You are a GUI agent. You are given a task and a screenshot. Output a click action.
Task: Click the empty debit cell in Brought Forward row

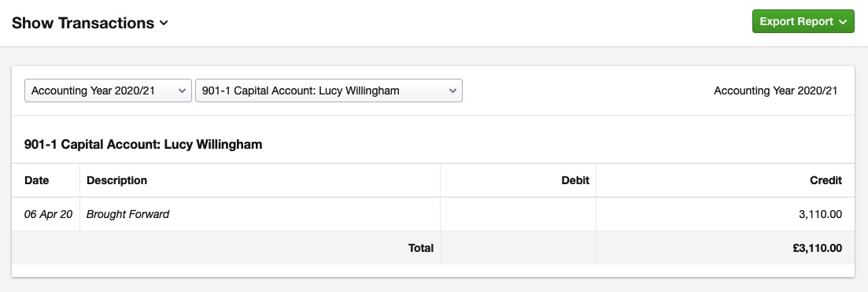(x=518, y=214)
